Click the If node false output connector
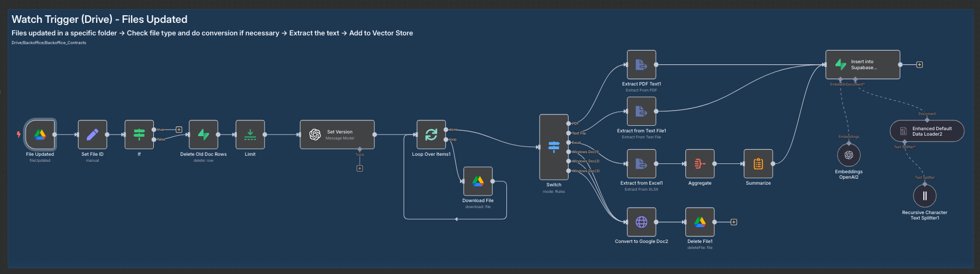Screen dimensions: 980x274 pyautogui.click(x=154, y=139)
